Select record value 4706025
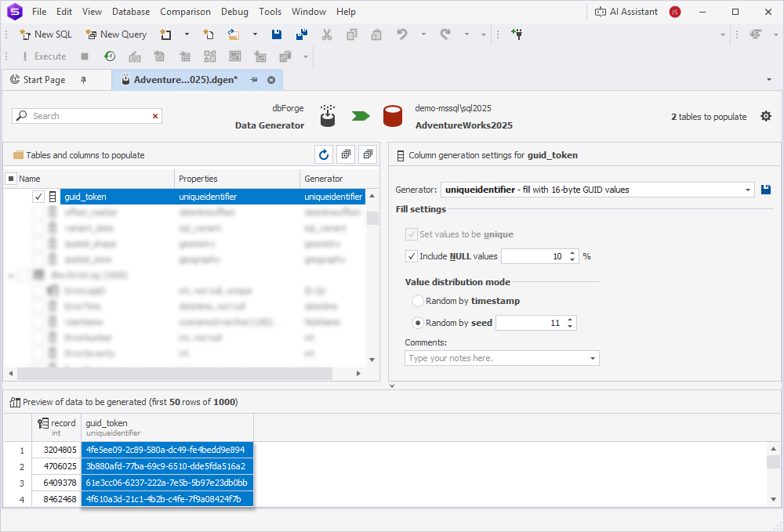The image size is (784, 532). point(57,466)
